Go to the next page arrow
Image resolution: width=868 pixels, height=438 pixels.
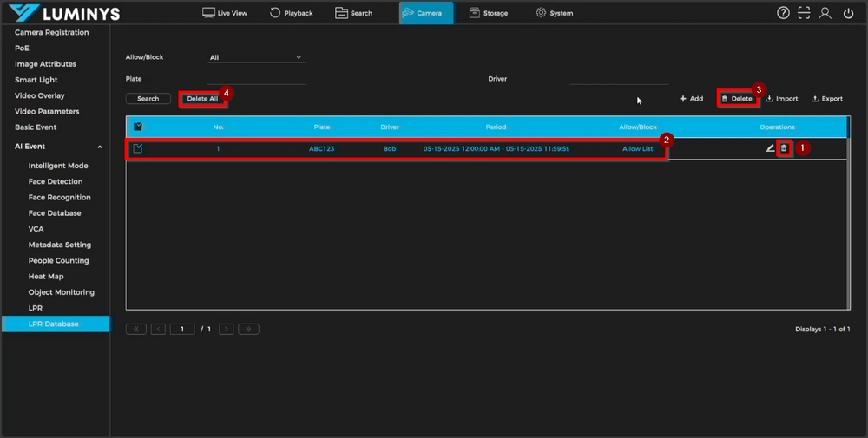pos(226,330)
